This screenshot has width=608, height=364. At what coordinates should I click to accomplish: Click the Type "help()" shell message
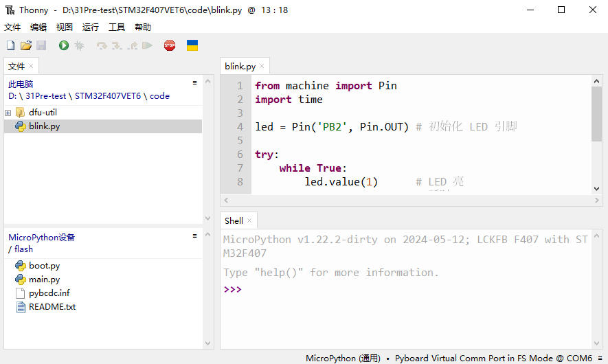[331, 273]
